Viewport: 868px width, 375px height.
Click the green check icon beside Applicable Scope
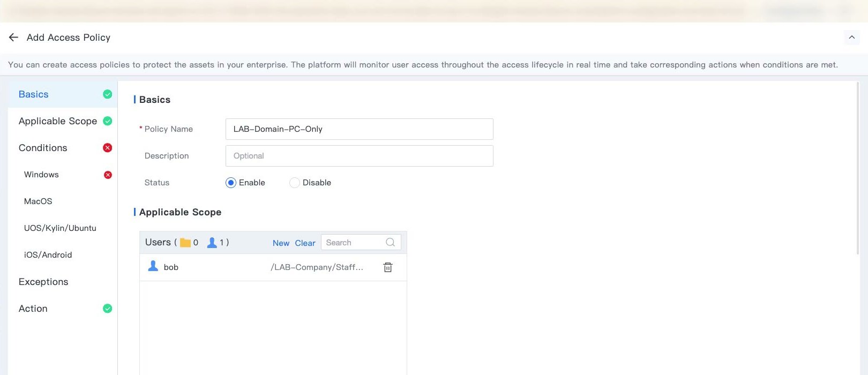pos(108,121)
